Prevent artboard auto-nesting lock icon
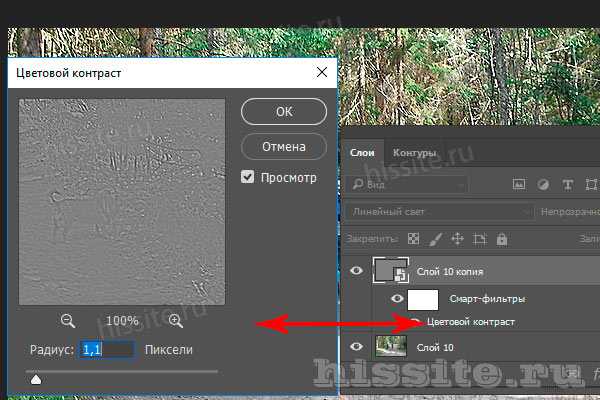The width and height of the screenshot is (600, 400). [479, 239]
